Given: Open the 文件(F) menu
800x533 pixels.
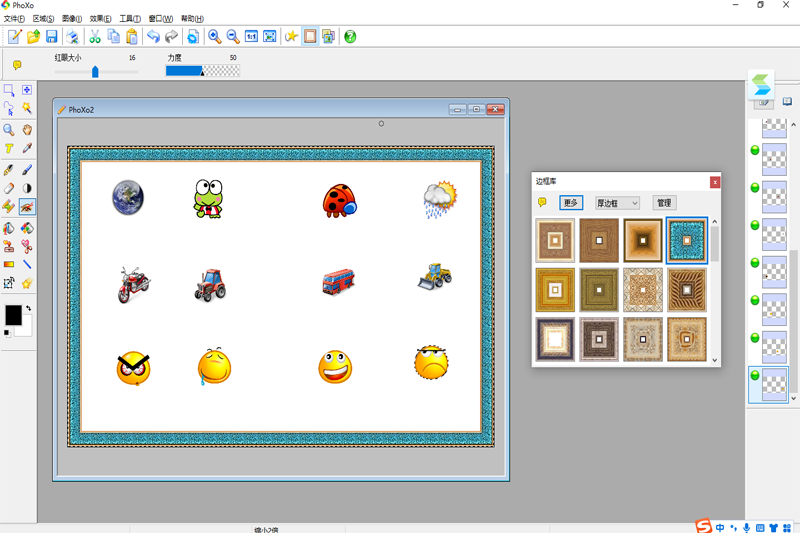Looking at the screenshot, I should pyautogui.click(x=14, y=19).
